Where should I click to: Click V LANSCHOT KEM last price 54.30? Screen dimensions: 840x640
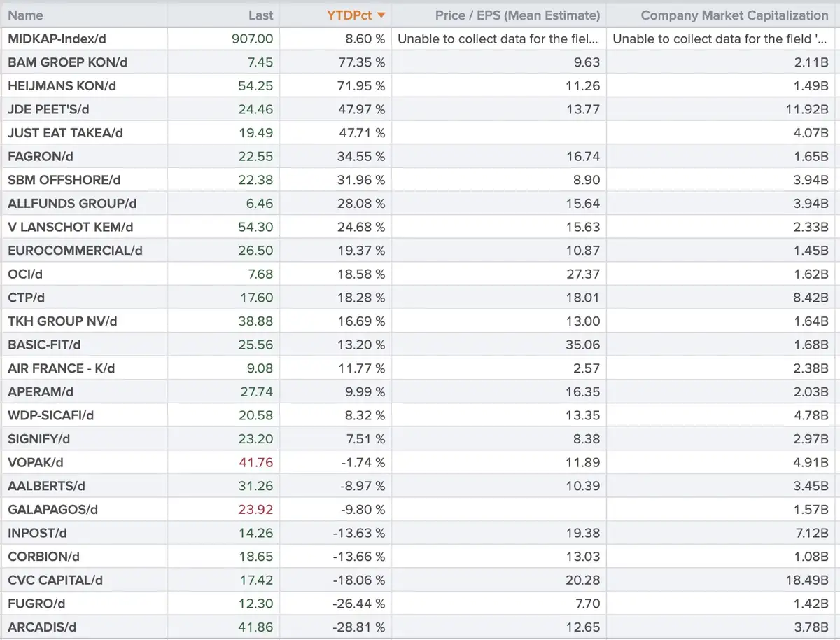(255, 227)
